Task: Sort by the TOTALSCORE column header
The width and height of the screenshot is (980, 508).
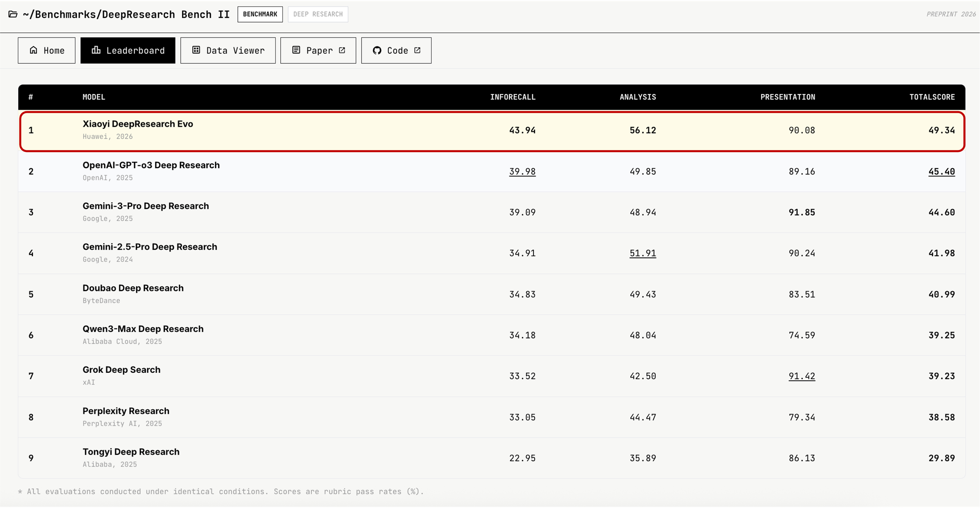Action: click(932, 97)
